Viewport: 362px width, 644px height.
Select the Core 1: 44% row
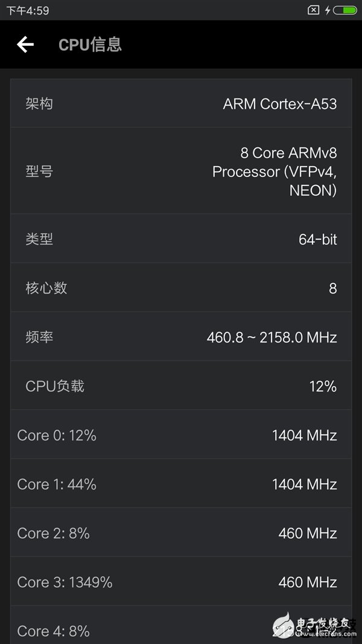[181, 484]
